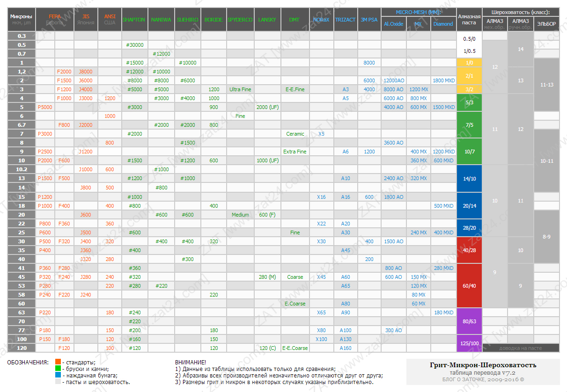Select the E-E.Coarse DMT cell
This screenshot has width=567, height=392.
coord(295,348)
